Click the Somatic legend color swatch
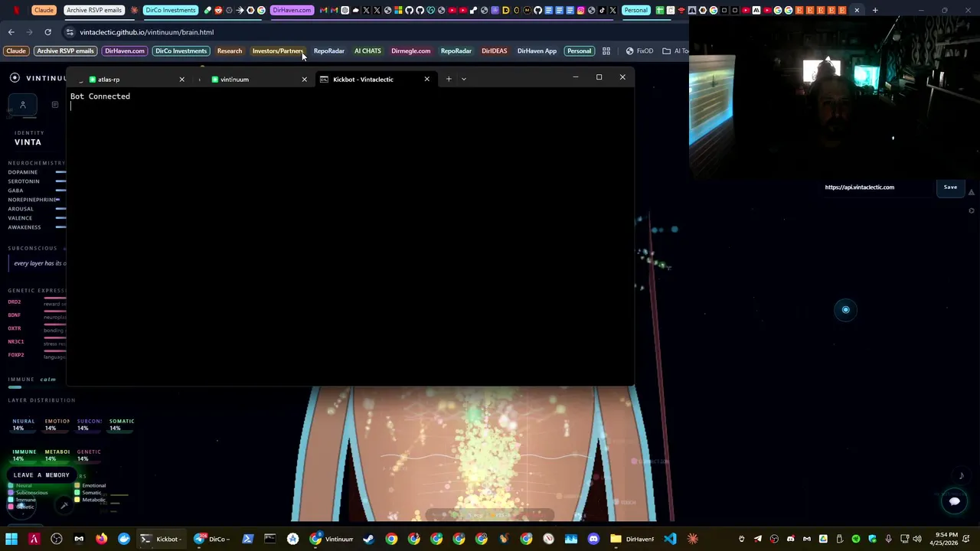This screenshot has height=551, width=980. (77, 493)
